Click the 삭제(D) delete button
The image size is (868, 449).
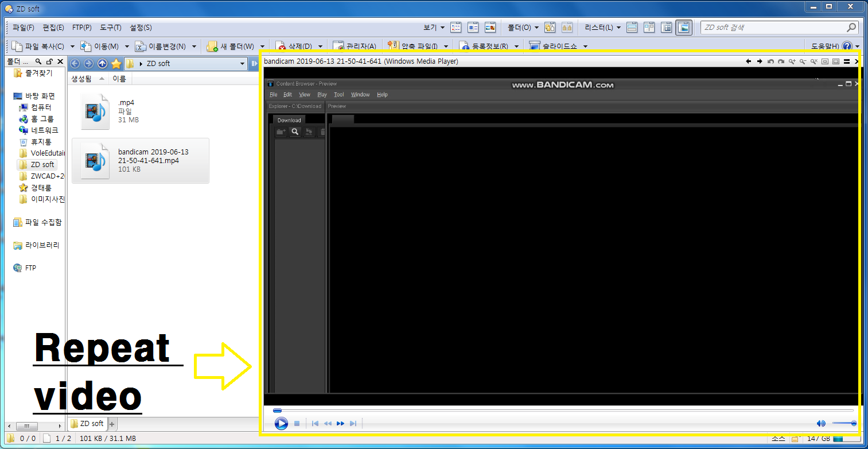click(294, 47)
